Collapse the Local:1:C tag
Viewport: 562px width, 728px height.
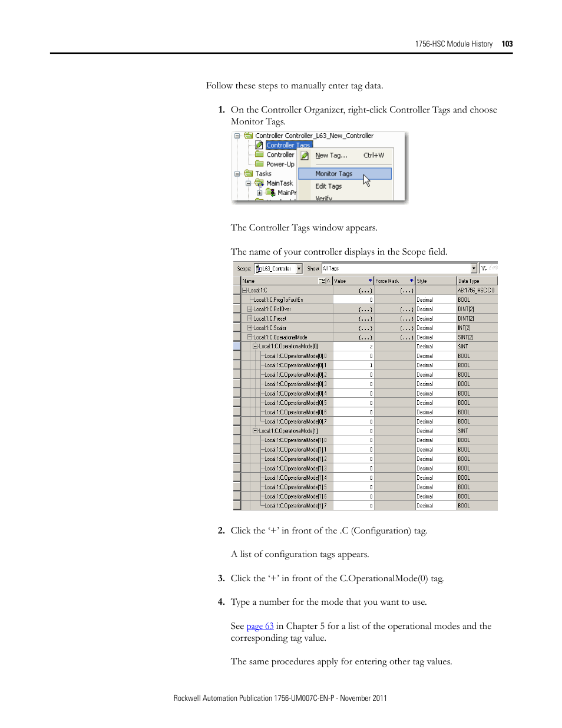[x=244, y=291]
